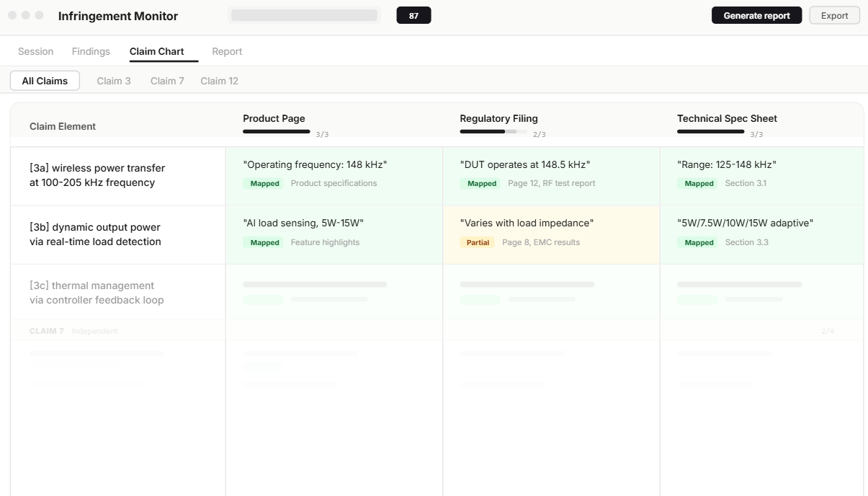Filter by Claim 3
This screenshot has height=496, width=868.
tap(114, 81)
